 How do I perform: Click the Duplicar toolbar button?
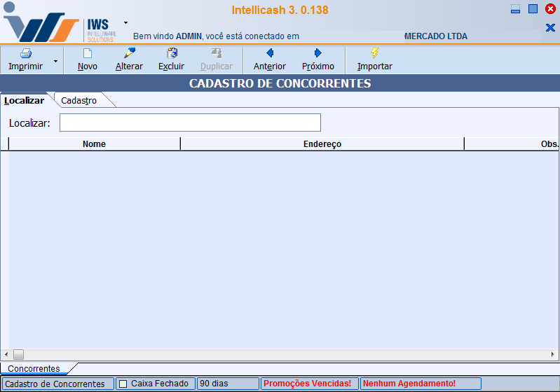217,60
